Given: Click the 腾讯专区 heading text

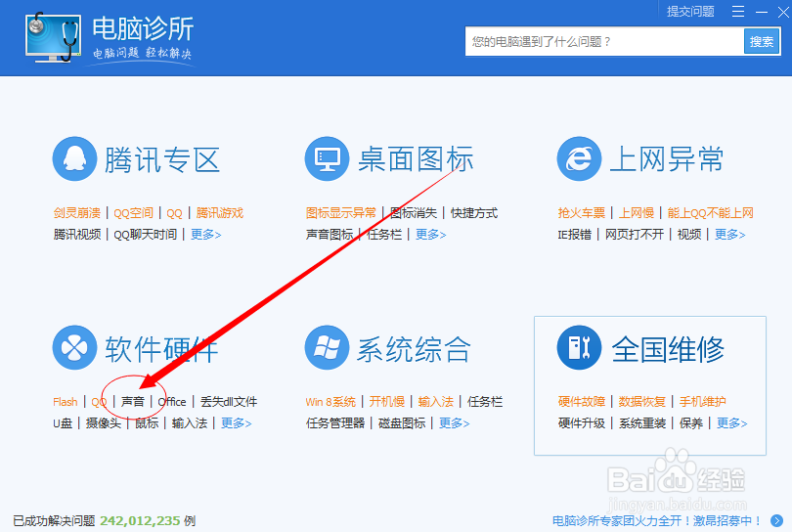Looking at the screenshot, I should coord(162,159).
